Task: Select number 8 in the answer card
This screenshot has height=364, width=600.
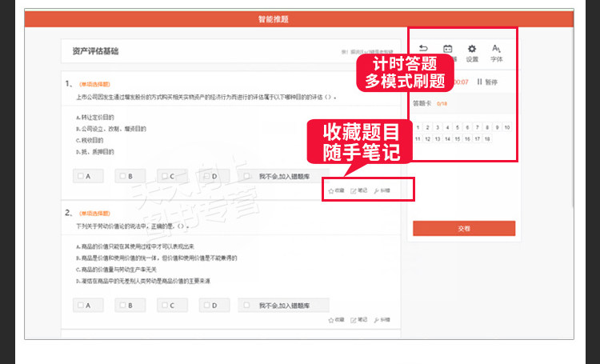Action: (487, 127)
